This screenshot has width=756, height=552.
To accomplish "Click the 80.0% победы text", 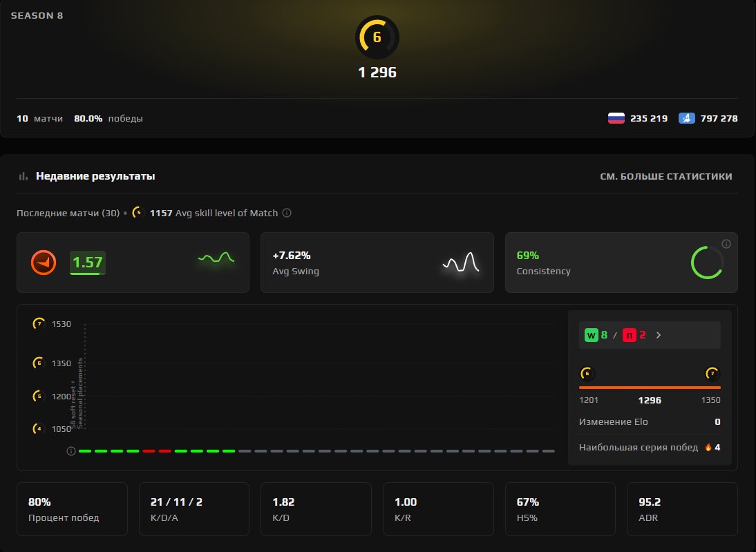I will coord(108,118).
